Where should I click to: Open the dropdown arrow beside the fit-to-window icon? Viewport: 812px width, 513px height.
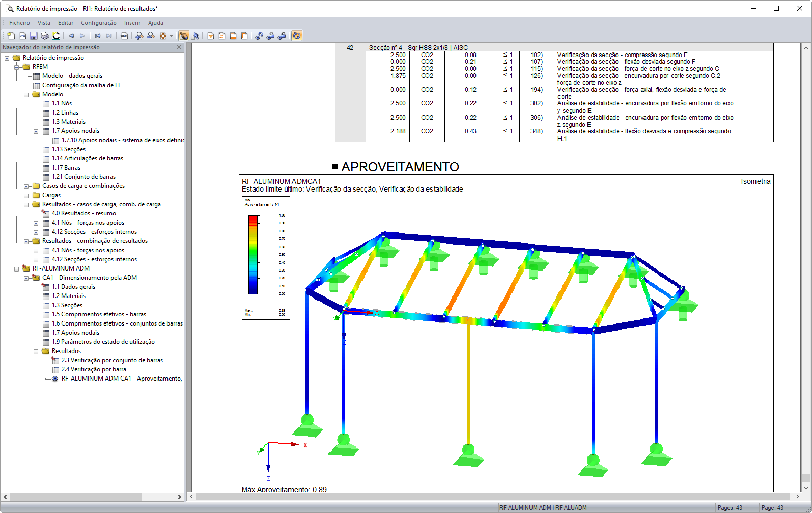(x=172, y=36)
